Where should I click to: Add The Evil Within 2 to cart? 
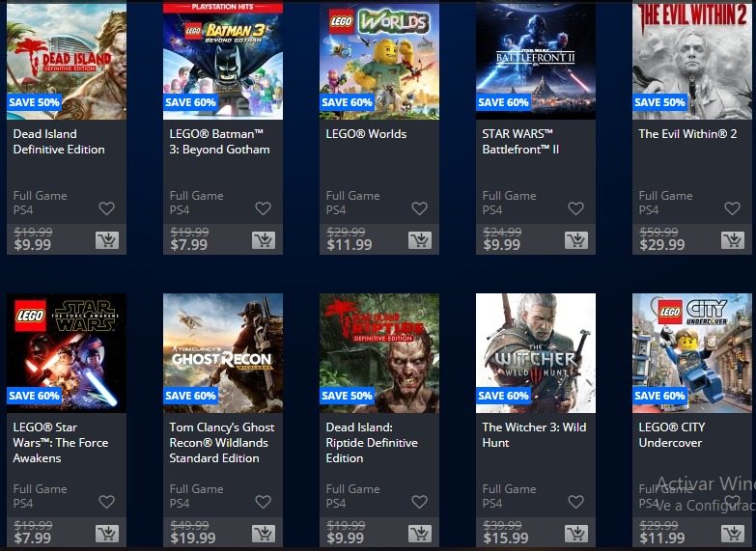pyautogui.click(x=733, y=240)
